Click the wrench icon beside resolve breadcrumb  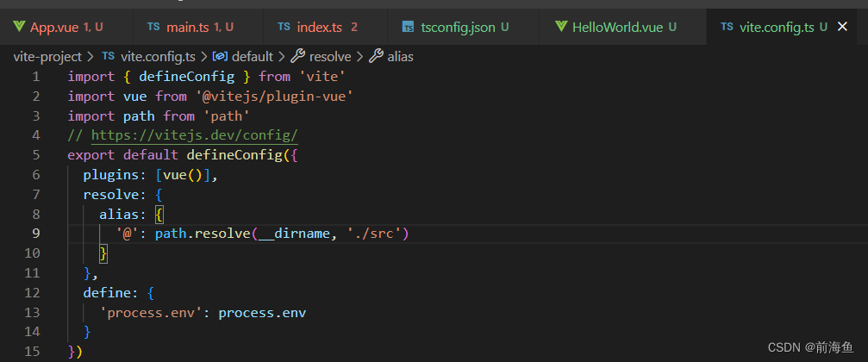pos(298,57)
